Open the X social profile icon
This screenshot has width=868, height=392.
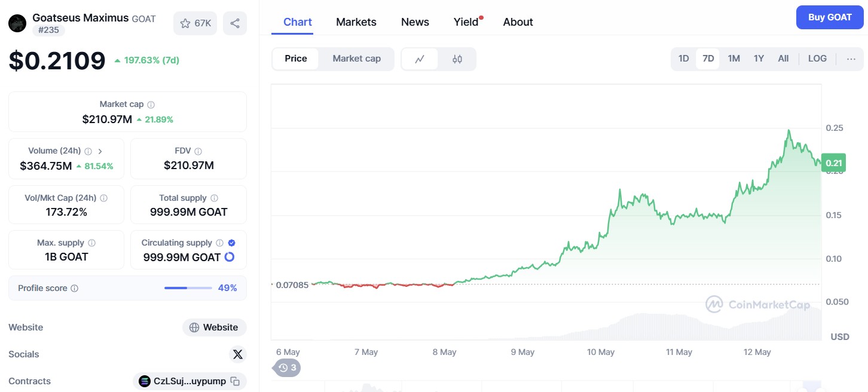[237, 354]
